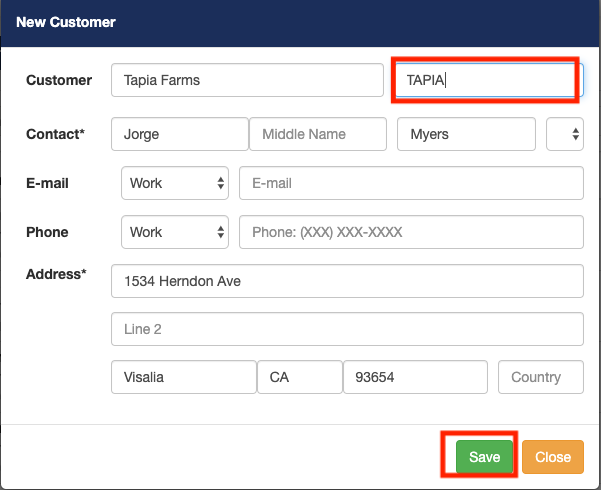Image resolution: width=601 pixels, height=490 pixels.
Task: Click into the Middle Name field
Action: click(317, 134)
